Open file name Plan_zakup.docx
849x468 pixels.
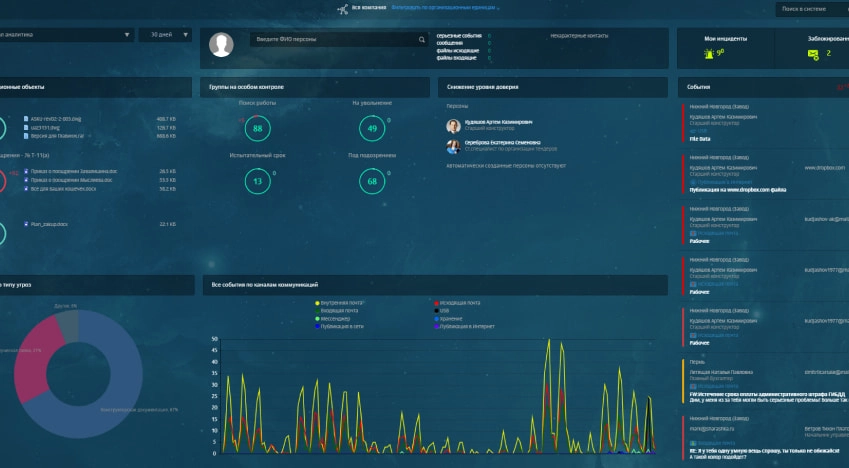[49, 224]
